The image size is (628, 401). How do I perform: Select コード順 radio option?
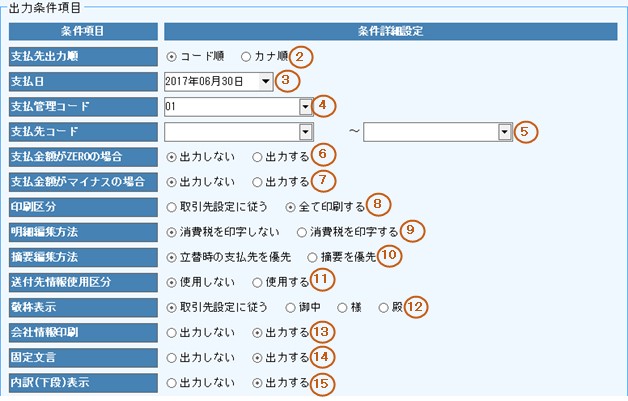[171, 56]
